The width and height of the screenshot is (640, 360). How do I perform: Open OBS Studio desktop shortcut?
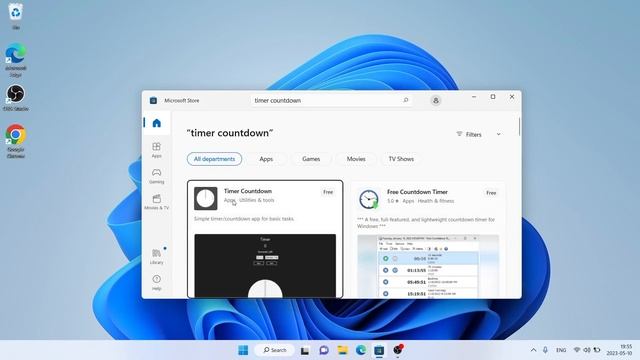(x=16, y=98)
